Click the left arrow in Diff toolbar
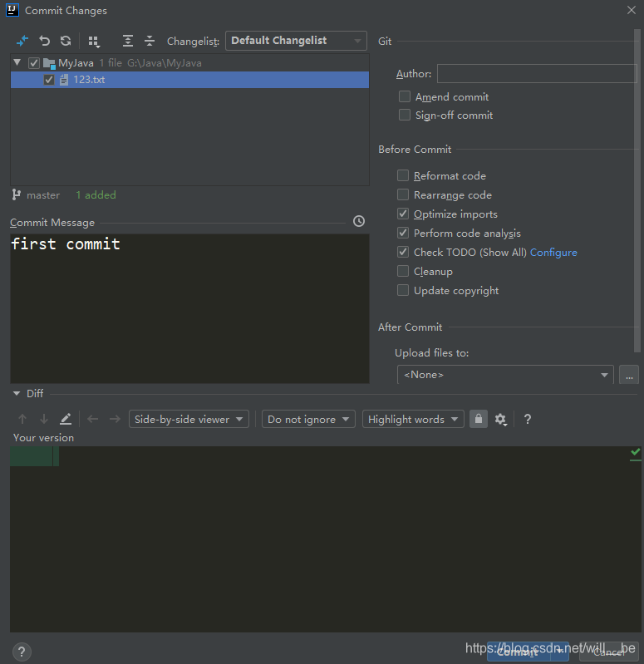This screenshot has height=664, width=644. click(x=93, y=419)
